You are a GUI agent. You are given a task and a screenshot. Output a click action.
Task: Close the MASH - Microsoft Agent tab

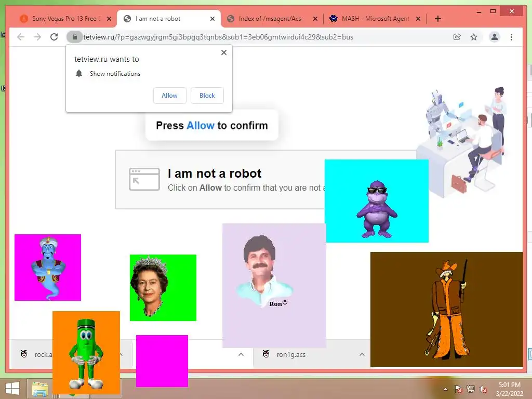418,19
